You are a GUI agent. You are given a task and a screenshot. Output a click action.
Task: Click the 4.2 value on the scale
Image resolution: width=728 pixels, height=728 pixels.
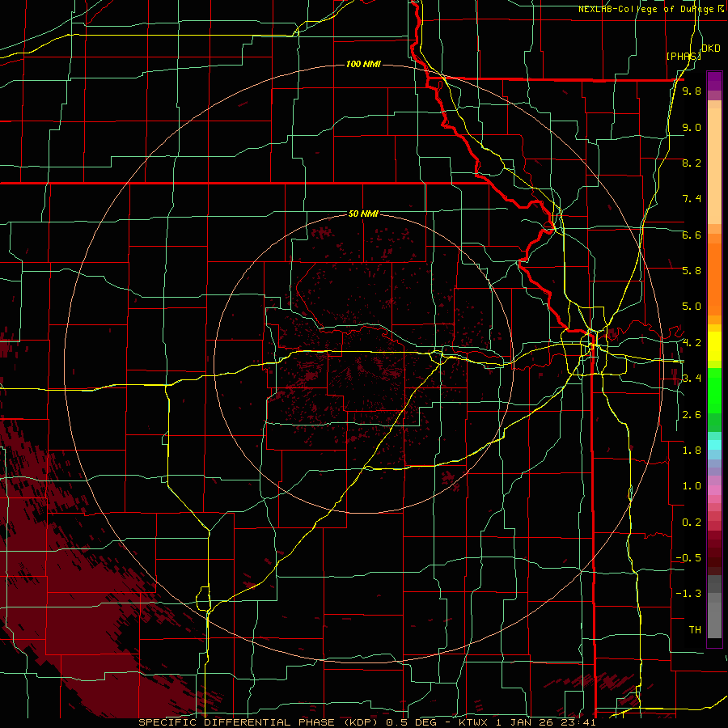pyautogui.click(x=692, y=343)
